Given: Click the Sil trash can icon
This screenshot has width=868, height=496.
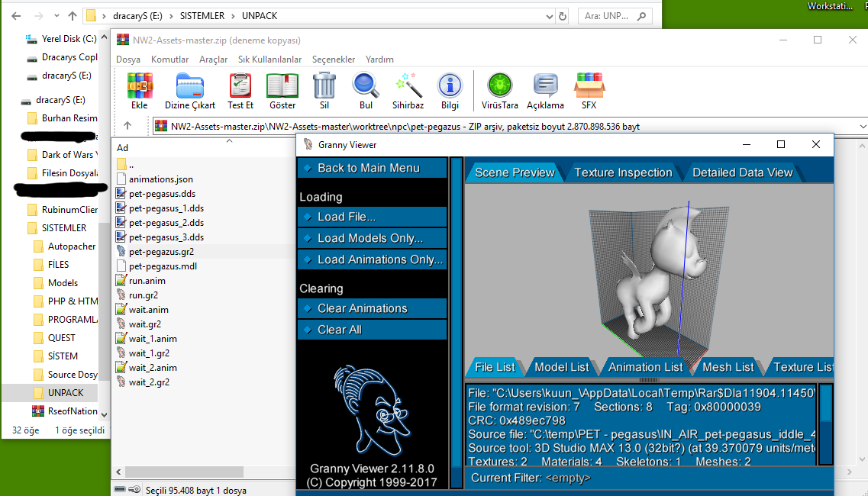Looking at the screenshot, I should click(x=324, y=85).
